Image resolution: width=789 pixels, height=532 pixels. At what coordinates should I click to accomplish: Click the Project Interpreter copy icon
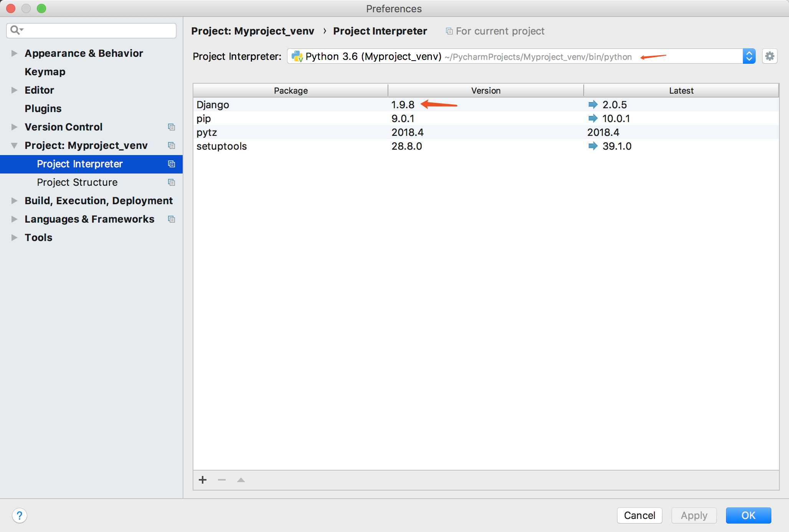point(172,164)
